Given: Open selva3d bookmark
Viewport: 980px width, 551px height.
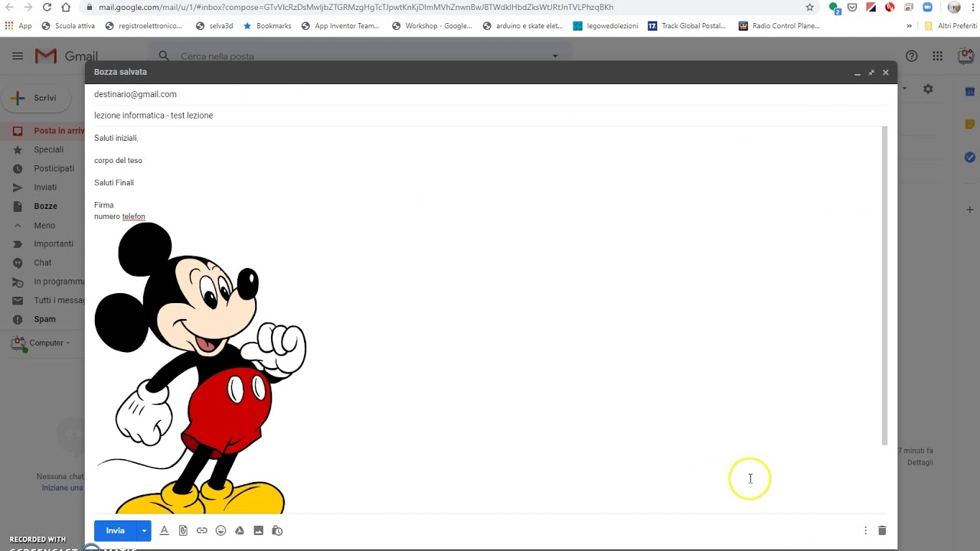Looking at the screenshot, I should point(214,25).
